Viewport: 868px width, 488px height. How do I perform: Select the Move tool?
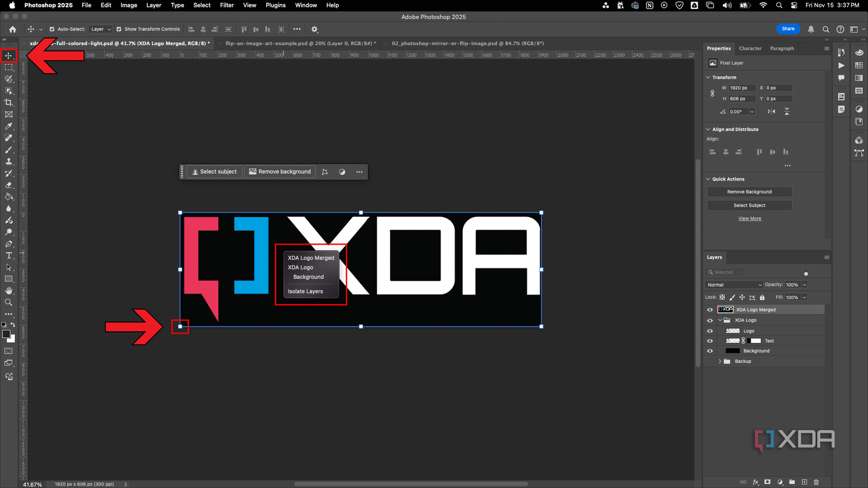pyautogui.click(x=8, y=56)
